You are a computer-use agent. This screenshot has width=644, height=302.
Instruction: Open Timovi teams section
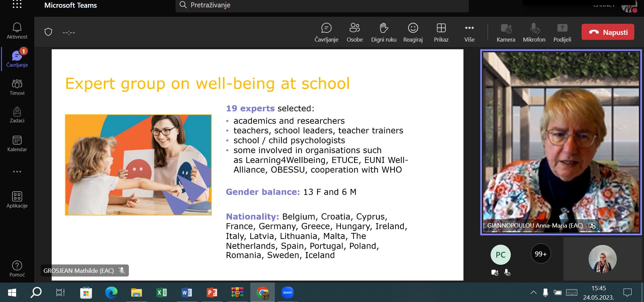click(x=17, y=87)
